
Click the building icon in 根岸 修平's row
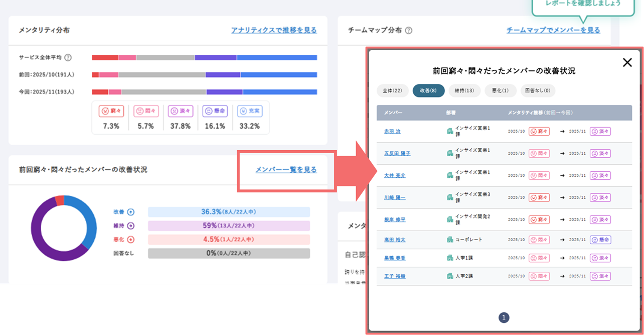click(450, 219)
